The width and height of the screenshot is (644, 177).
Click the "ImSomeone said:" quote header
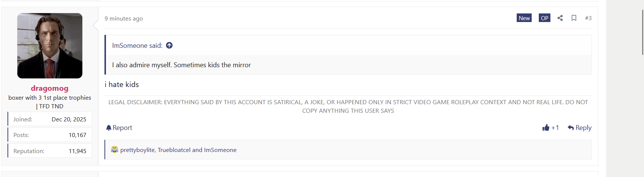(x=137, y=45)
